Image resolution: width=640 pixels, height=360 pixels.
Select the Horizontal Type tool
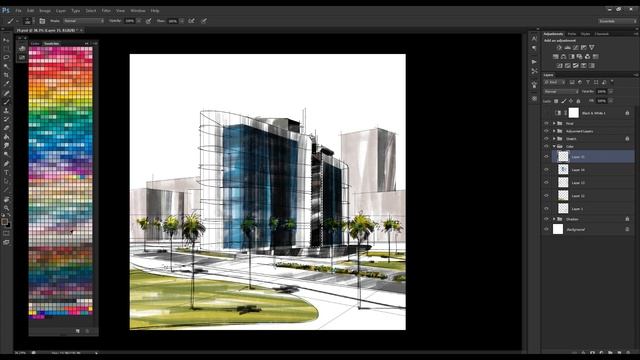pos(6,172)
